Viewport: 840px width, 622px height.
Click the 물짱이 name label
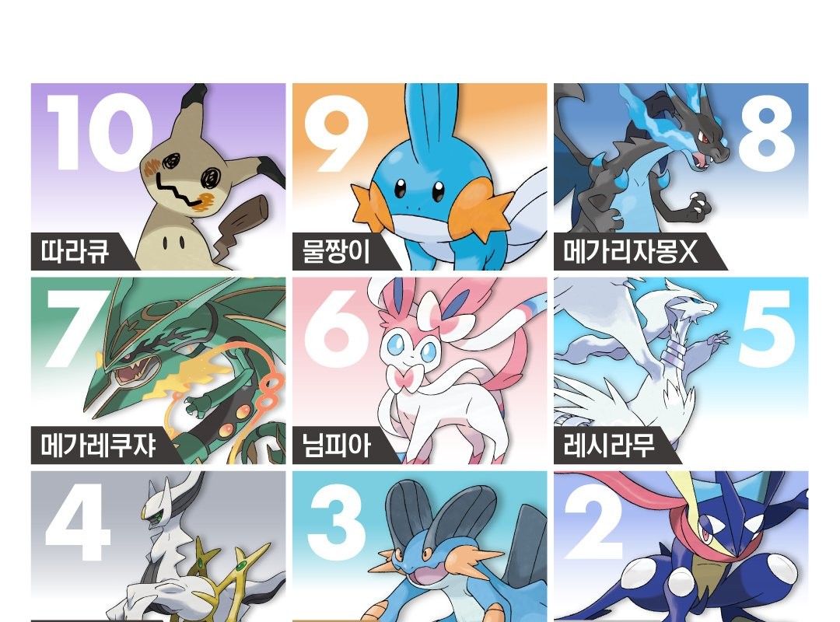(337, 251)
